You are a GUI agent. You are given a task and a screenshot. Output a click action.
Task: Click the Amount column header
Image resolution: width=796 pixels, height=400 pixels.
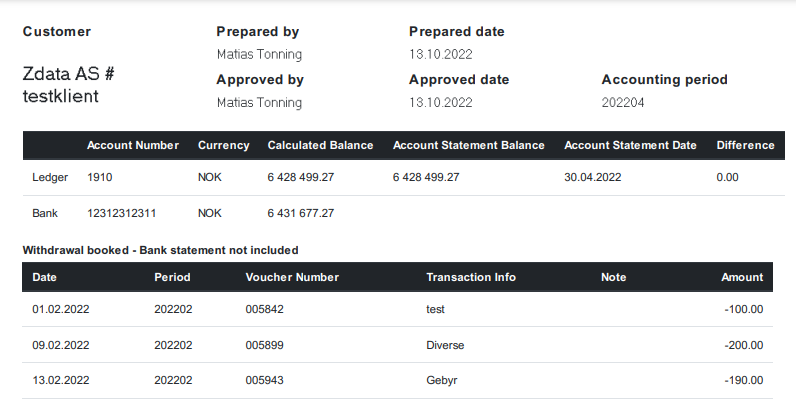[742, 277]
